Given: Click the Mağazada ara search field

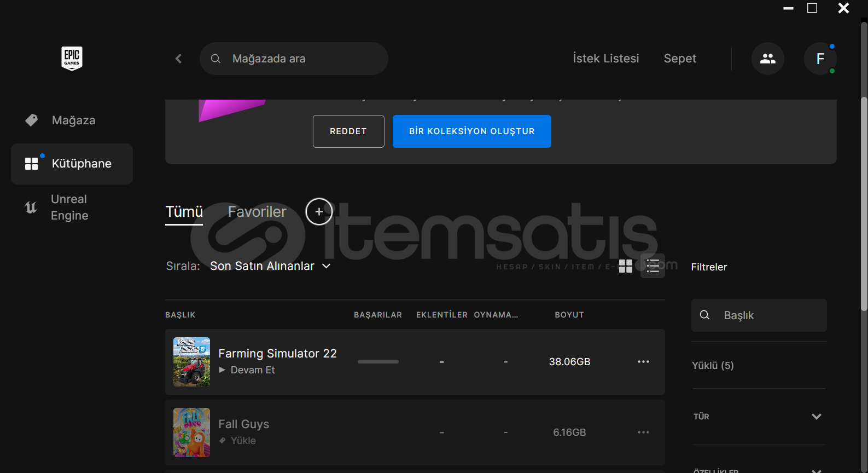Looking at the screenshot, I should (x=294, y=59).
